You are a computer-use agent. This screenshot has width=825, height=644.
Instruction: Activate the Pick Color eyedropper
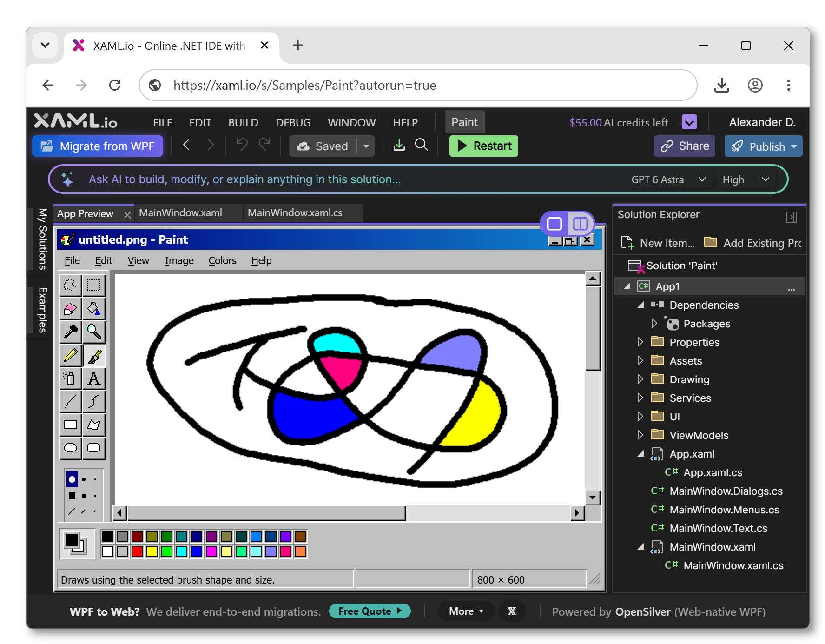[x=70, y=332]
